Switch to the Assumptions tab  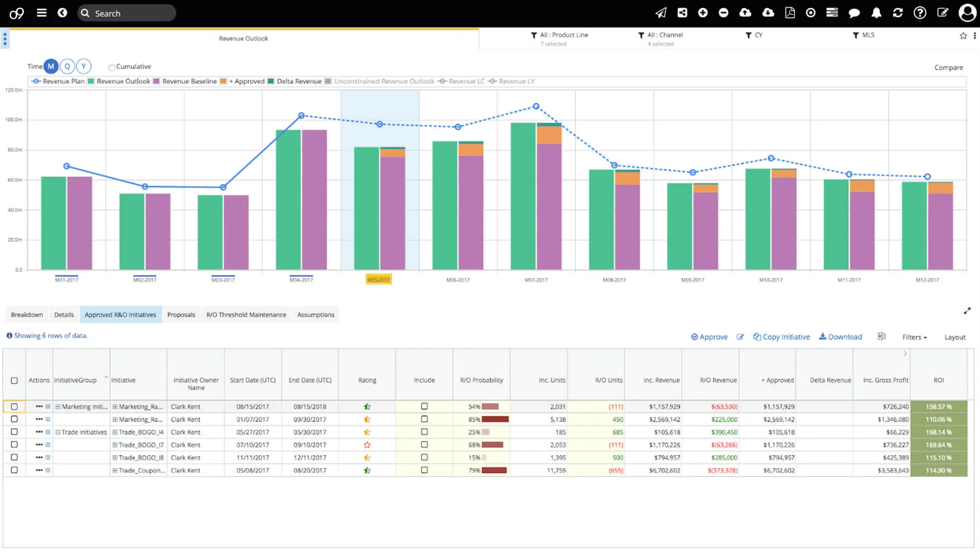coord(315,315)
